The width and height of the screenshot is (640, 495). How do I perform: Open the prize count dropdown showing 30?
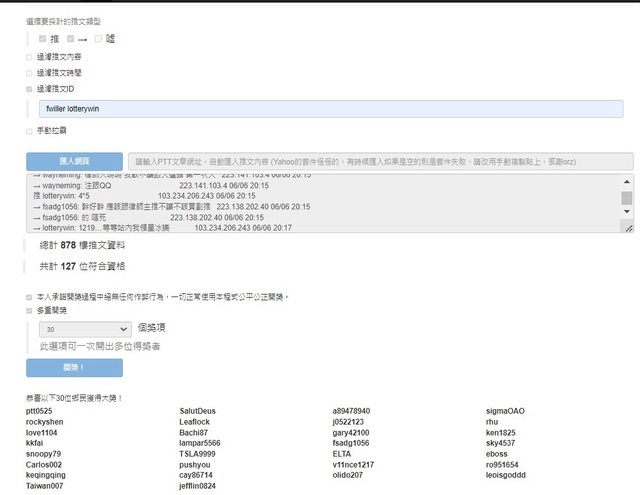click(x=85, y=328)
